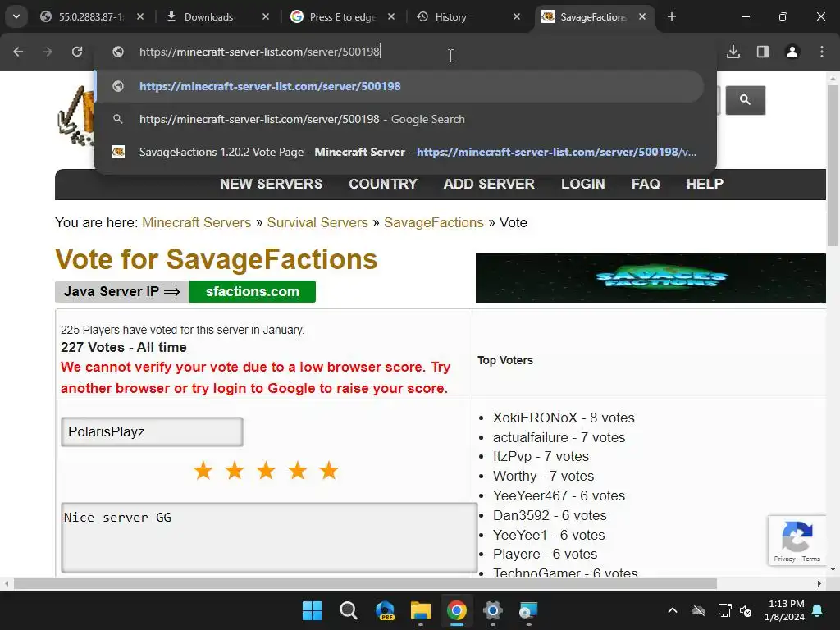Viewport: 840px width, 630px height.
Task: Rate four stars
Action: [297, 471]
